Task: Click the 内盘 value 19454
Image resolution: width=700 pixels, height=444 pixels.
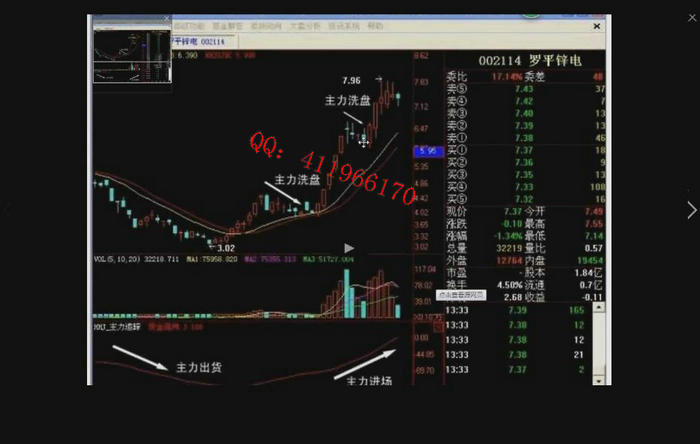Action: tap(590, 260)
